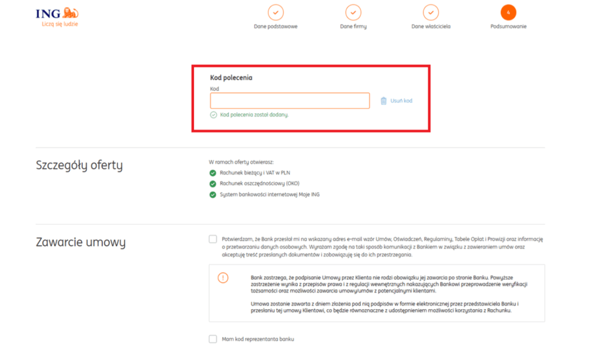Image resolution: width=609 pixels, height=364 pixels.
Task: Click the orange step 4 Podsumowanie circle
Action: click(508, 12)
